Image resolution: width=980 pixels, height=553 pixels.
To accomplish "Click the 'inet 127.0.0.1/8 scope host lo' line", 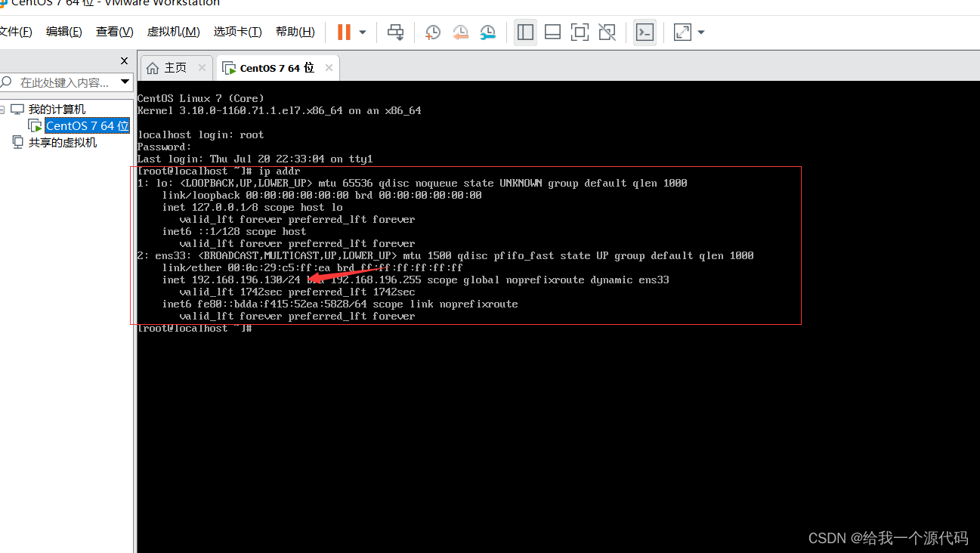I will pyautogui.click(x=252, y=208).
